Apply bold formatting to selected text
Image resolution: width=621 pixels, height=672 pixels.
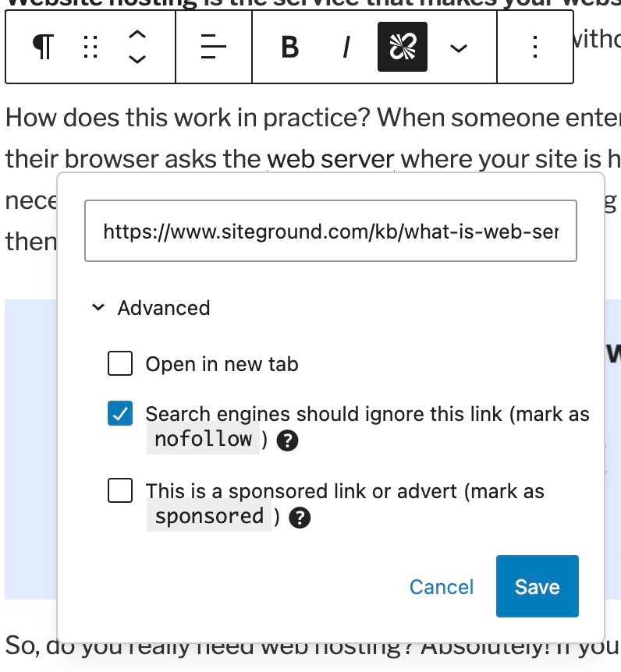coord(289,47)
